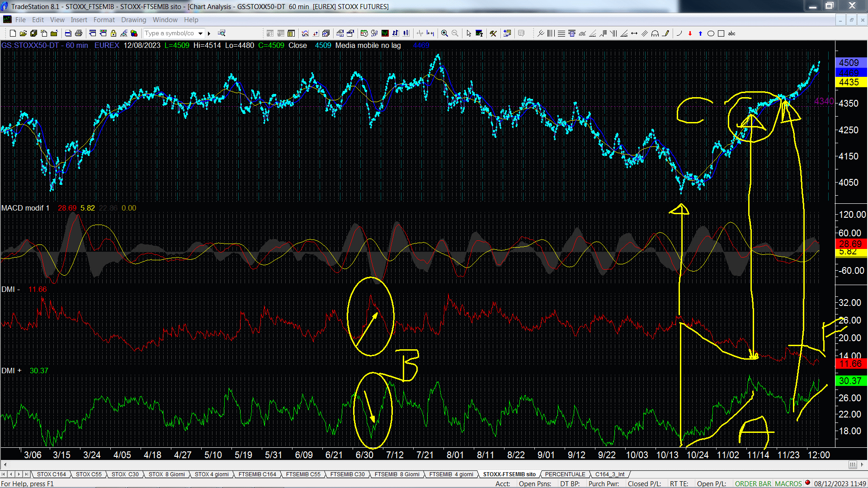Toggle the ORDER BAR status button

pyautogui.click(x=753, y=483)
